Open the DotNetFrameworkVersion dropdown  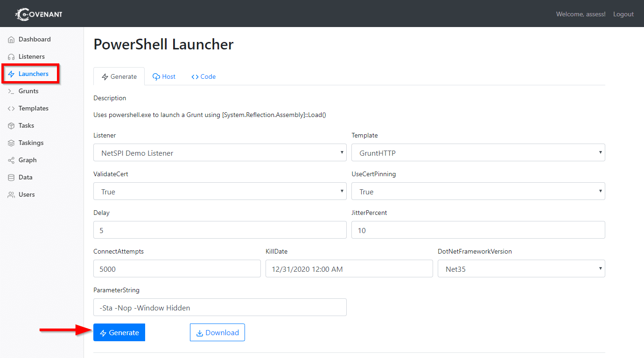tap(521, 268)
